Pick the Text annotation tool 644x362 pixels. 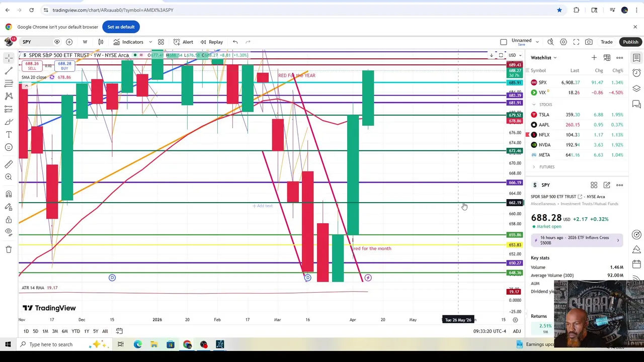(x=9, y=134)
